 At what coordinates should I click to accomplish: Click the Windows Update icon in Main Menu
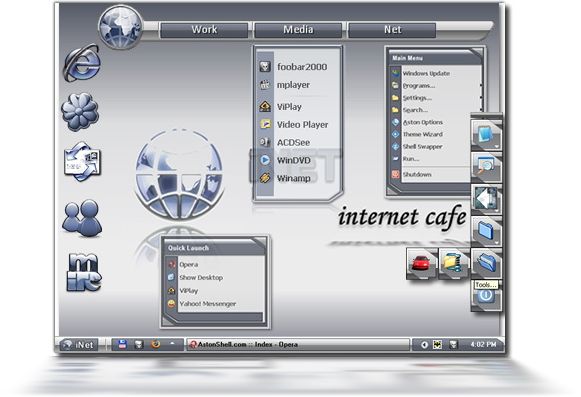(395, 73)
